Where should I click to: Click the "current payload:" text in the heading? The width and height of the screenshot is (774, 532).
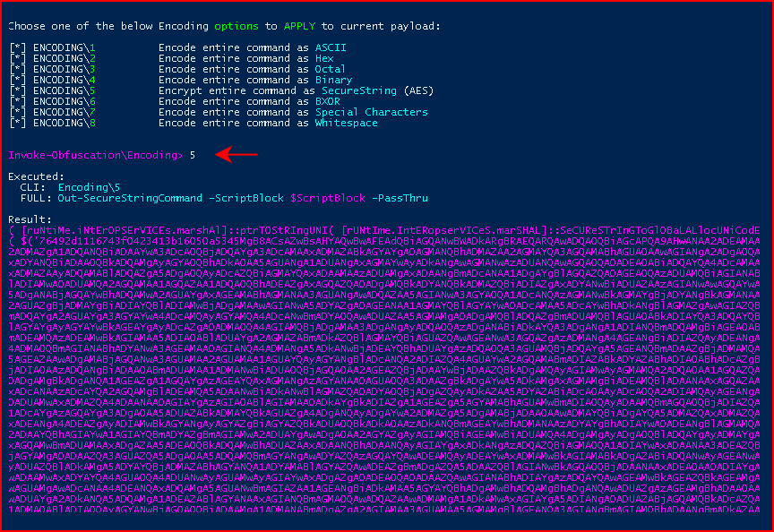390,26
